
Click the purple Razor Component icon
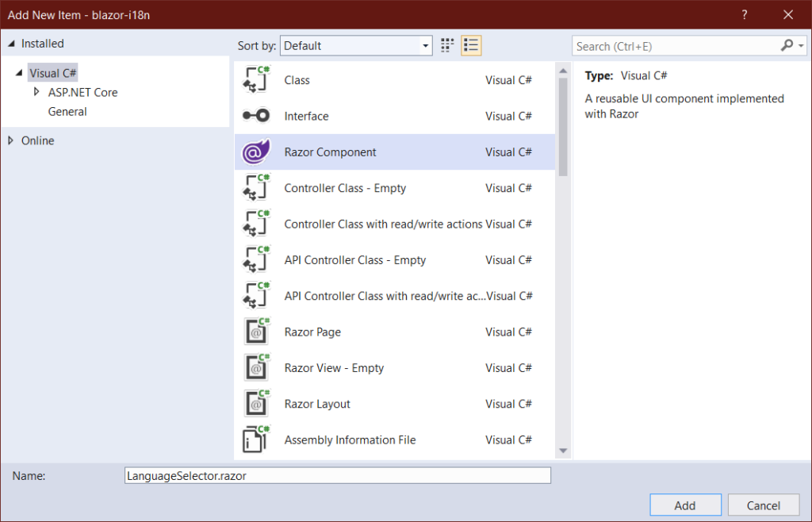point(257,152)
